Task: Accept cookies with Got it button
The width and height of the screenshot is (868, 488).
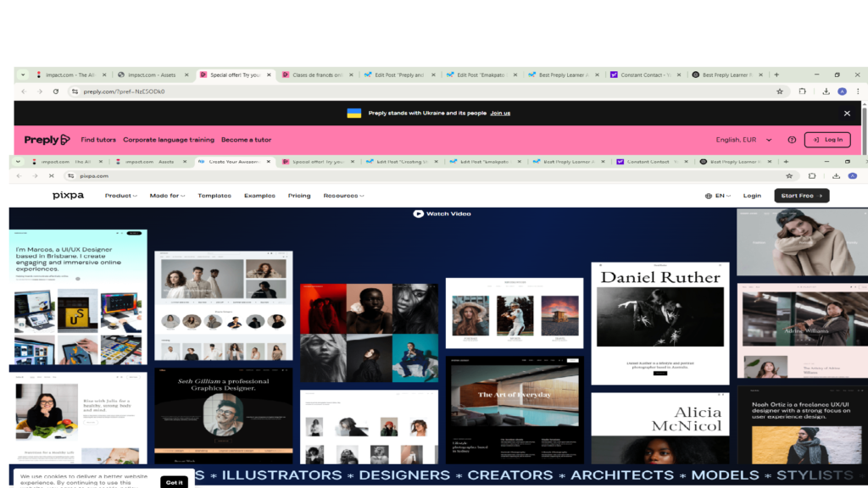Action: [174, 482]
